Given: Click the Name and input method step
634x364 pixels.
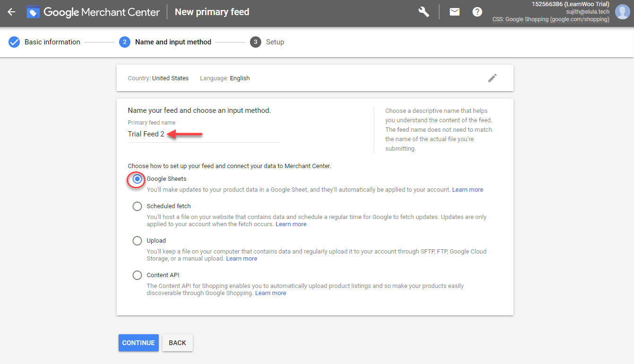Looking at the screenshot, I should point(173,42).
